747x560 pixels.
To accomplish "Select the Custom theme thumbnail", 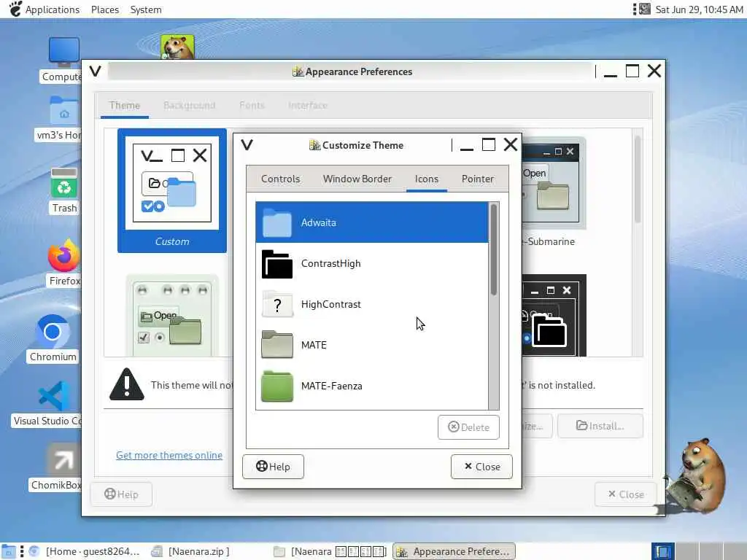I will pyautogui.click(x=172, y=190).
